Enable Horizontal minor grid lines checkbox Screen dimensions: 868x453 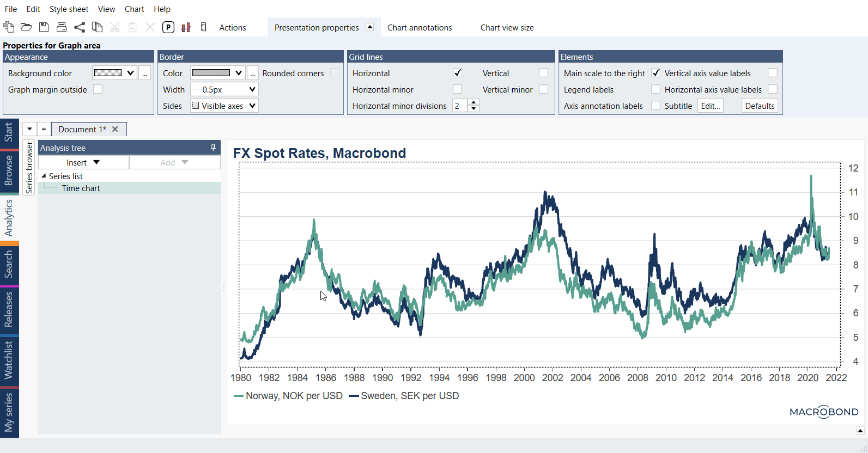click(458, 89)
